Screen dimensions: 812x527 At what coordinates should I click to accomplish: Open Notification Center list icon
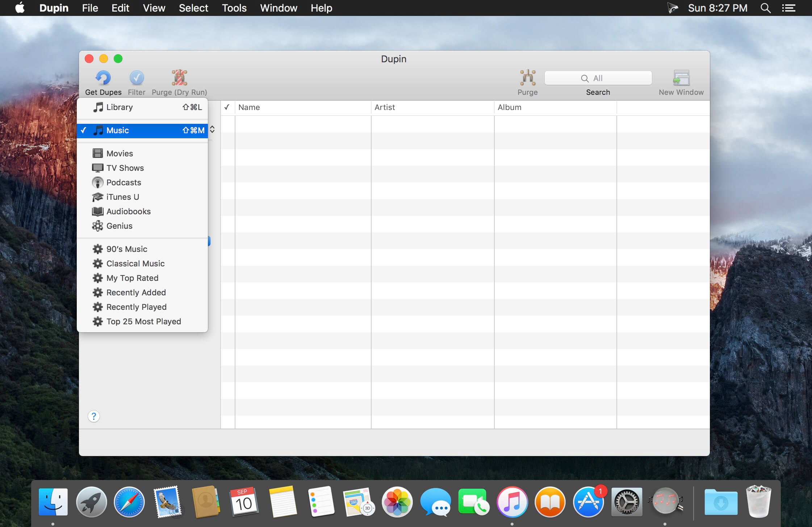pyautogui.click(x=788, y=8)
